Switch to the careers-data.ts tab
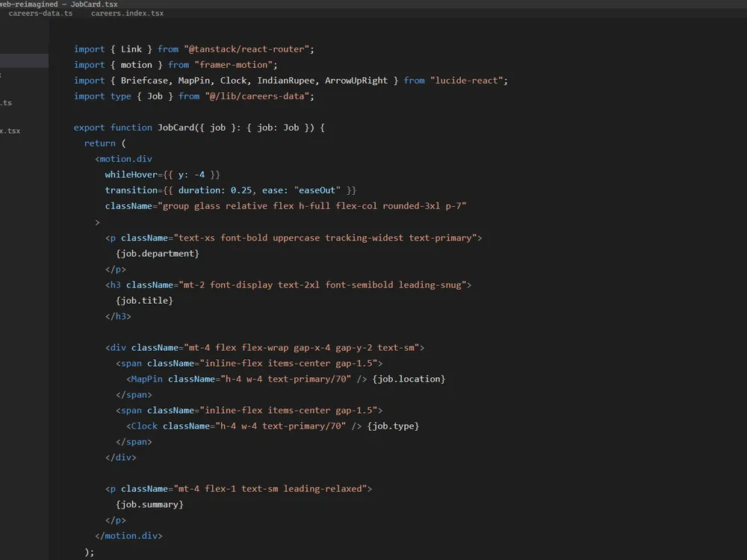 pyautogui.click(x=40, y=13)
